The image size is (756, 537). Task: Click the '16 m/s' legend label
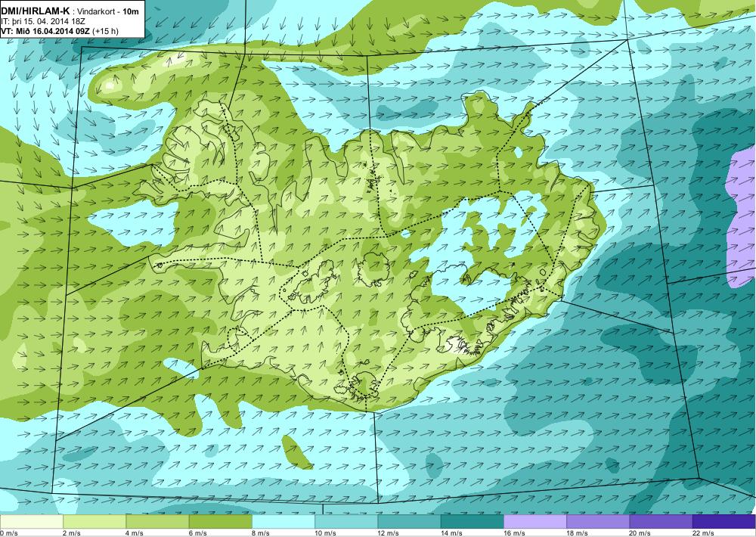coord(514,533)
